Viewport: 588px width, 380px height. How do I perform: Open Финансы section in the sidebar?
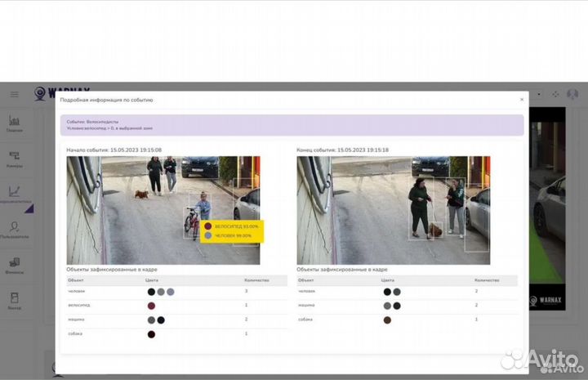click(14, 266)
